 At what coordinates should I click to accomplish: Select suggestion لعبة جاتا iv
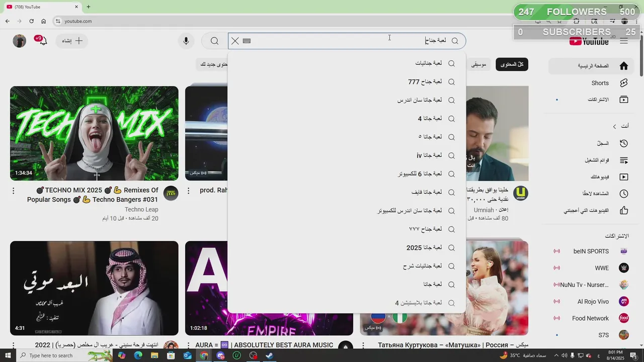coord(347,155)
